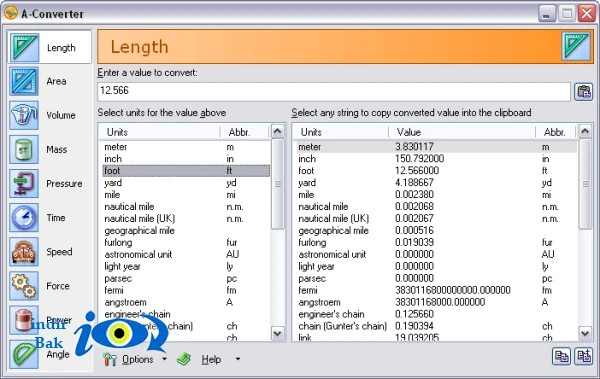Open the Area converter category

point(24,81)
